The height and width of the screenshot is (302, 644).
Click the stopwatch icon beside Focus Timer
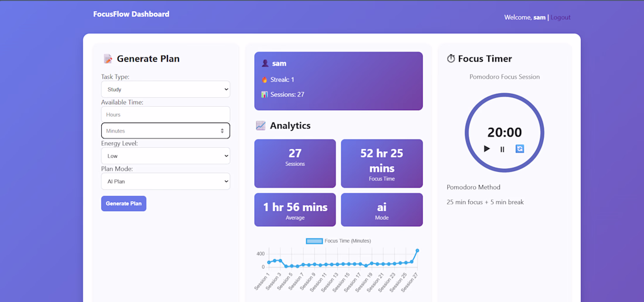coord(451,59)
